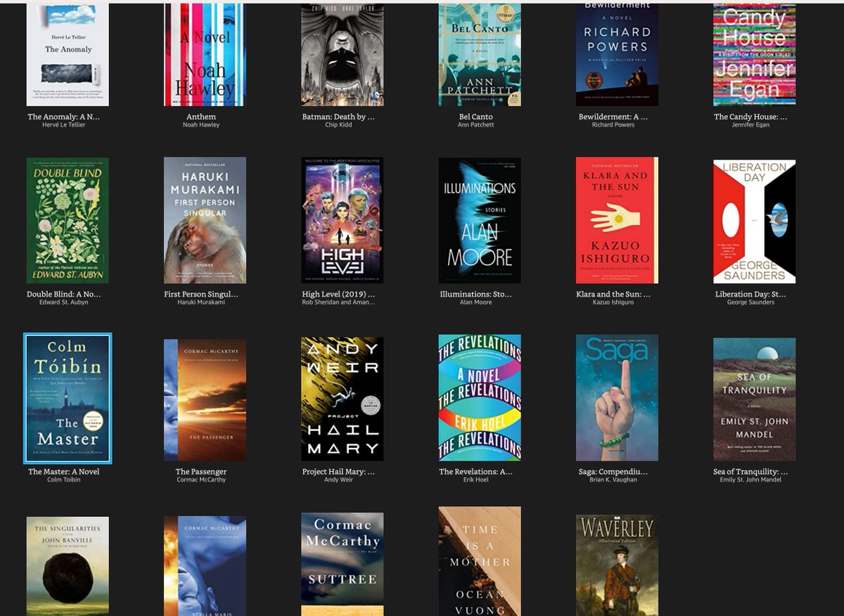Open the Bewilderment cover by Richard Powers

[x=617, y=55]
